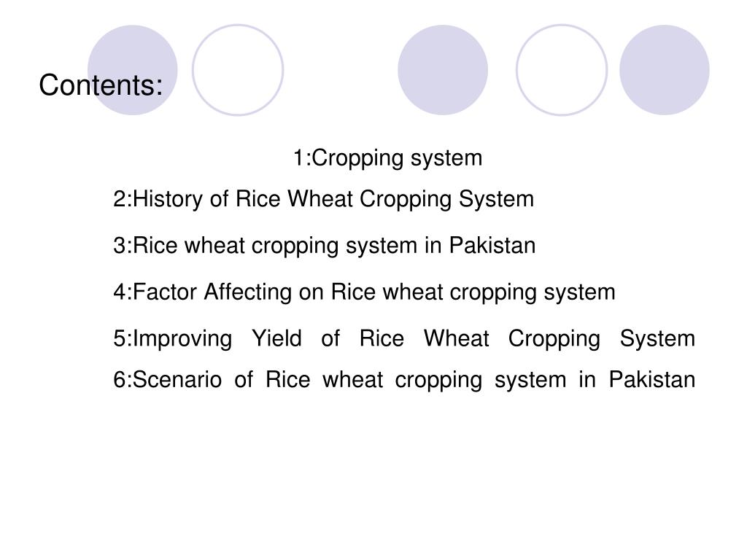
Task: Click the word System ending item 5
Action: click(657, 339)
